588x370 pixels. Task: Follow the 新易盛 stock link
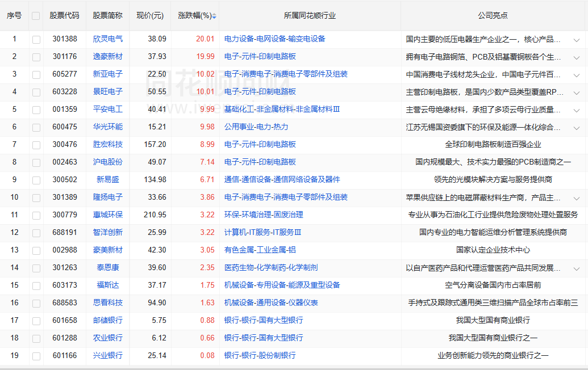tap(107, 179)
